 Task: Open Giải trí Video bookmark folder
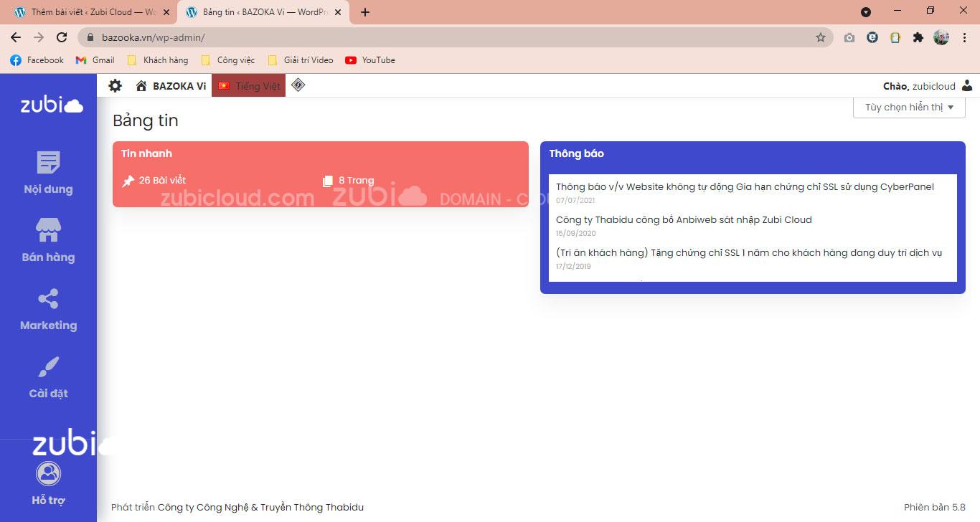(x=300, y=60)
